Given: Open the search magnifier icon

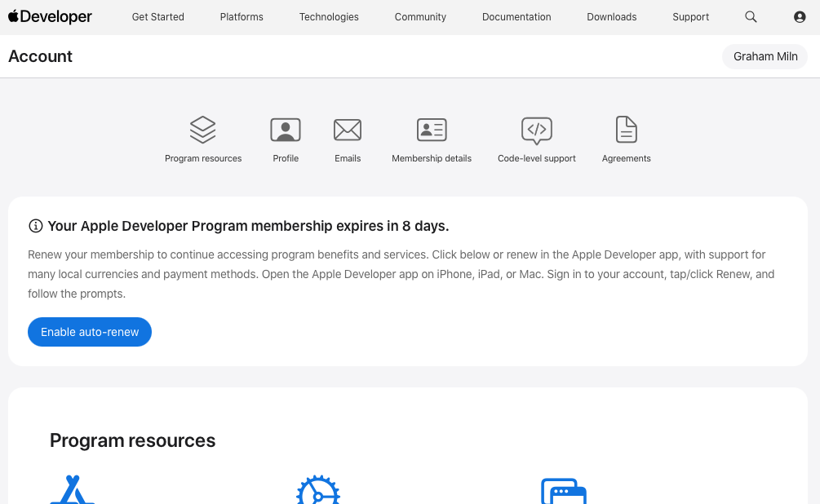Looking at the screenshot, I should (x=751, y=17).
